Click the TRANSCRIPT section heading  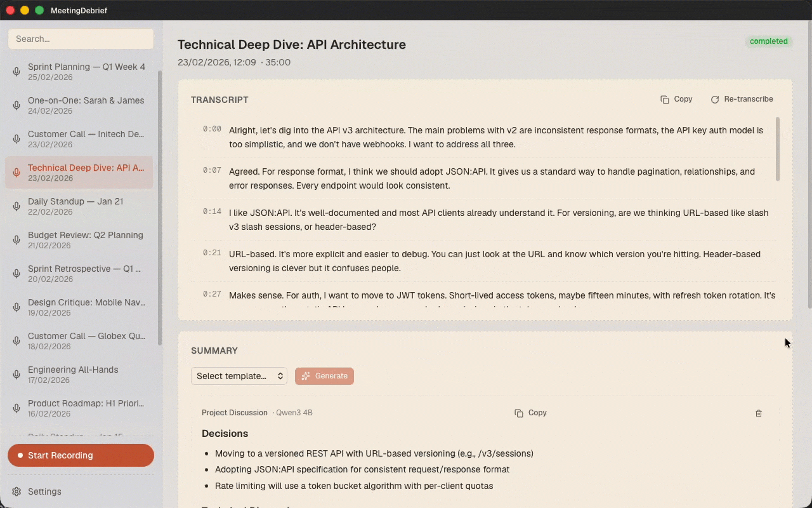[x=219, y=100]
